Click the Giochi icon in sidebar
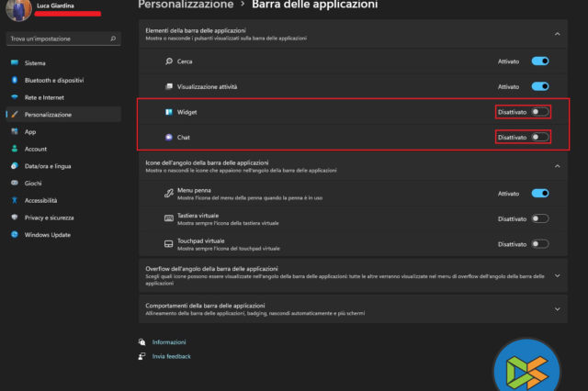588x391 pixels. click(15, 183)
